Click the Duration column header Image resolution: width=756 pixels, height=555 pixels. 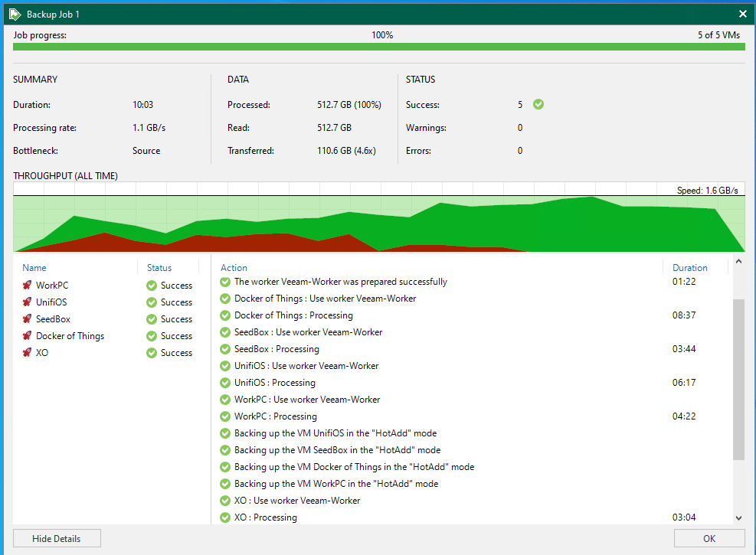click(689, 268)
